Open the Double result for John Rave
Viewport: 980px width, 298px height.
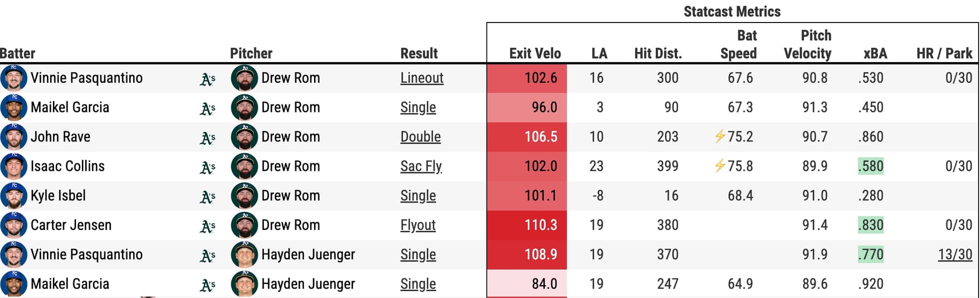[x=420, y=137]
